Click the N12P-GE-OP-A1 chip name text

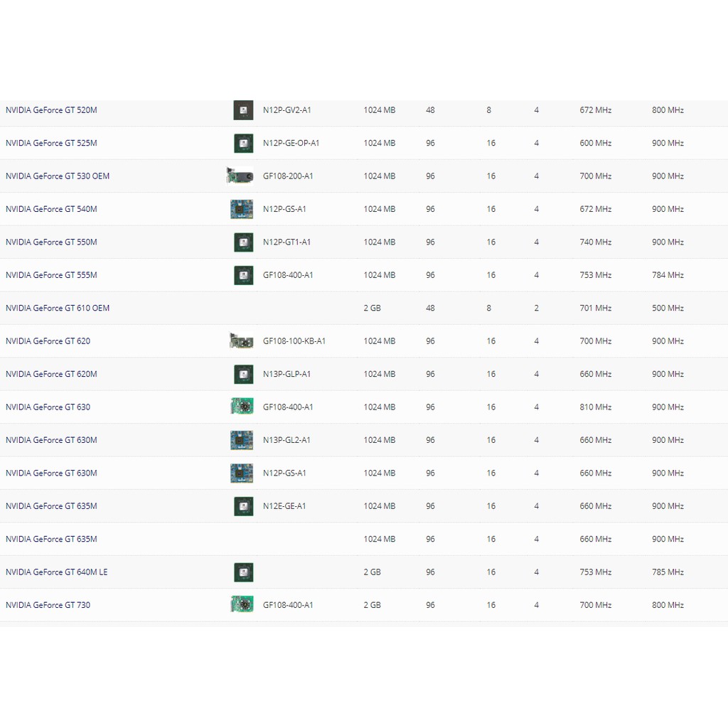click(291, 143)
